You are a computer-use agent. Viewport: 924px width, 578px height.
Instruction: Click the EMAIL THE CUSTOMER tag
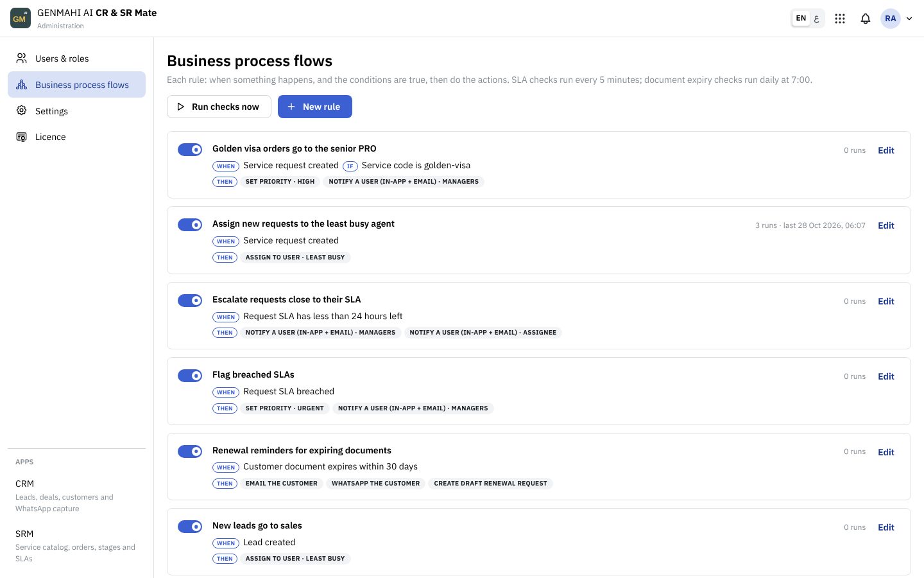tap(281, 484)
